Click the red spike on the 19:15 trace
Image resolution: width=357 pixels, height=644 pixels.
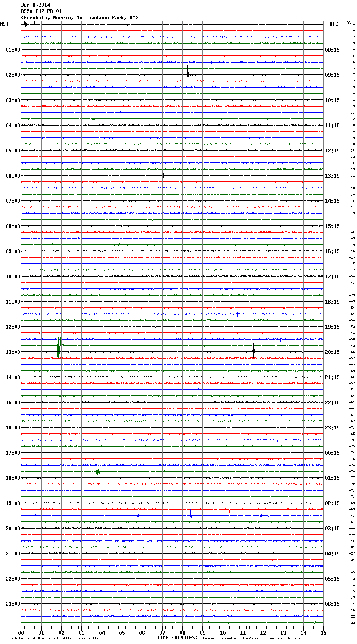click(x=229, y=510)
